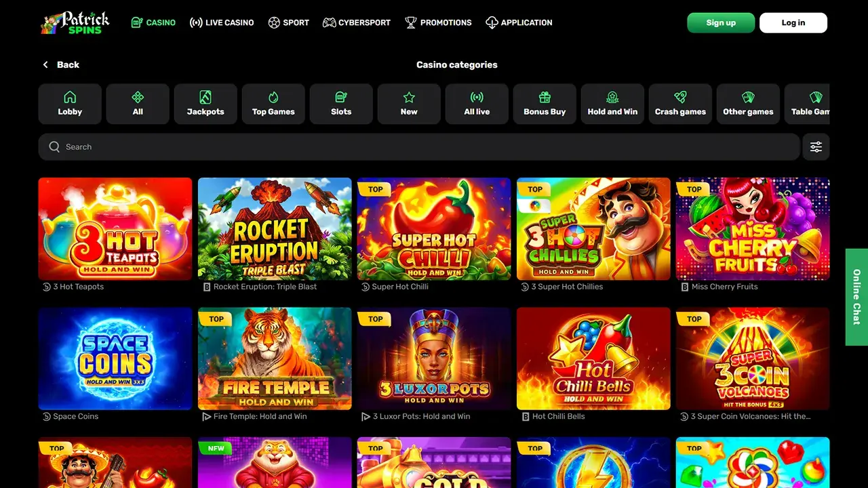
Task: Open Super 3 Coin Volcanoes thumbnail
Action: pyautogui.click(x=753, y=359)
